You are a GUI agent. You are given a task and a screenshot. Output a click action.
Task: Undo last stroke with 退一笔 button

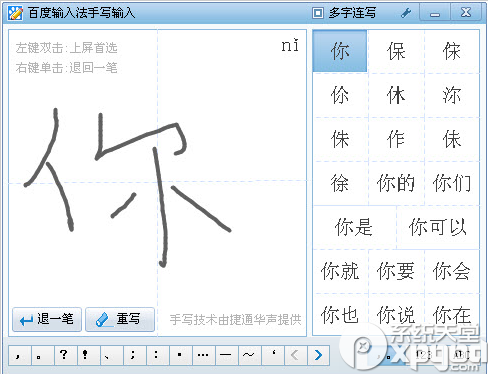point(47,319)
